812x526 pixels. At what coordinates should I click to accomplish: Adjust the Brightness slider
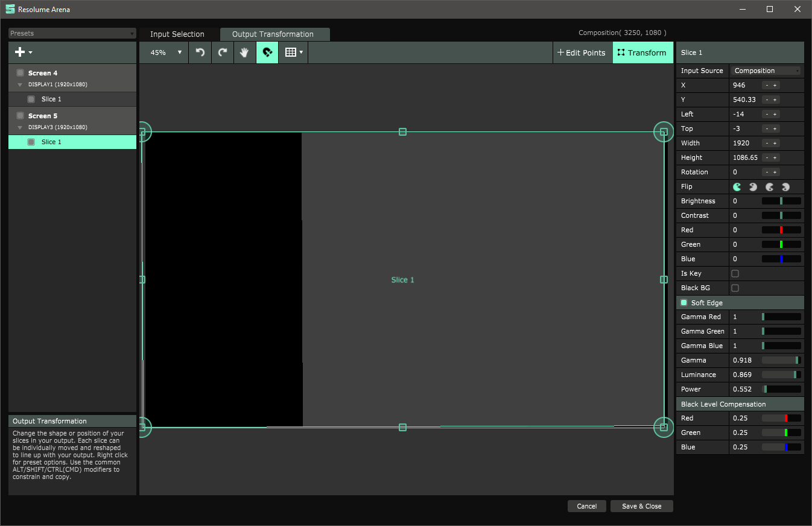[x=781, y=201]
